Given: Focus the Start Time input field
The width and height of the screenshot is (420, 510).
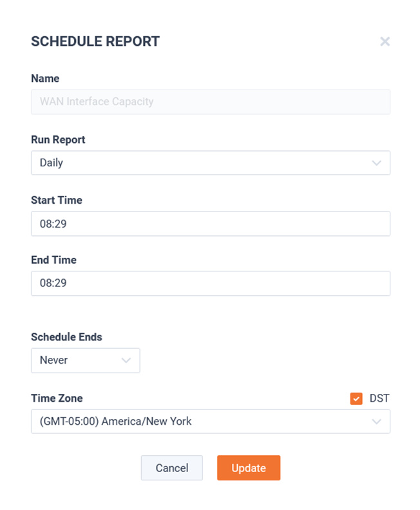Looking at the screenshot, I should click(211, 224).
